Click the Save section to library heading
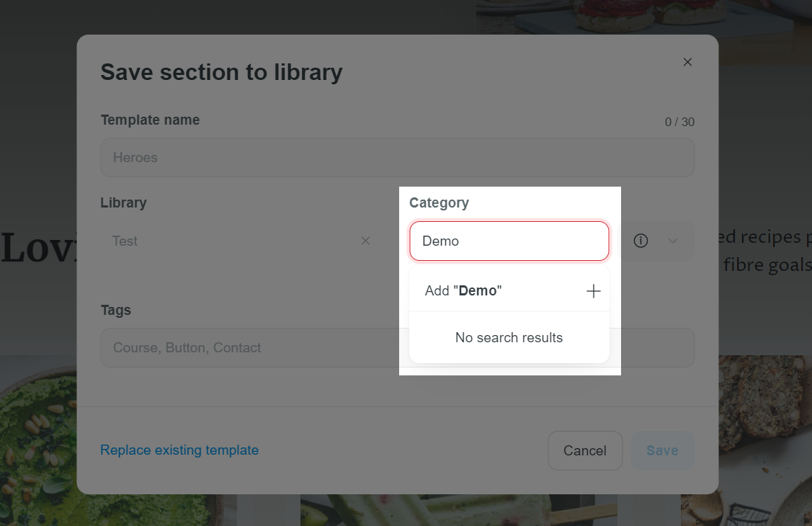Image resolution: width=812 pixels, height=526 pixels. tap(222, 73)
